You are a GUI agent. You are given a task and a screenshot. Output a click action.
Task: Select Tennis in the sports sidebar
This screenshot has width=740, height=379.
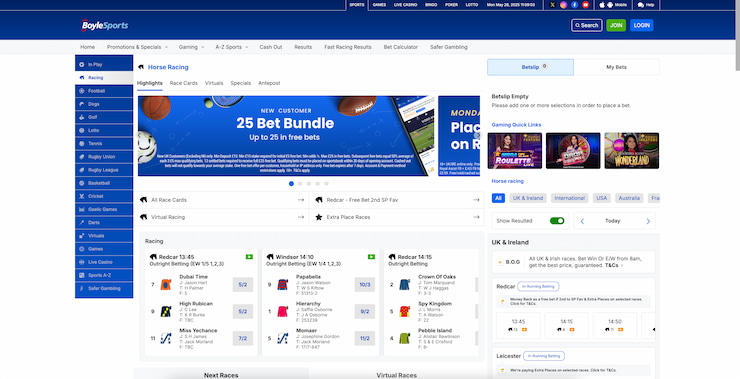point(104,143)
